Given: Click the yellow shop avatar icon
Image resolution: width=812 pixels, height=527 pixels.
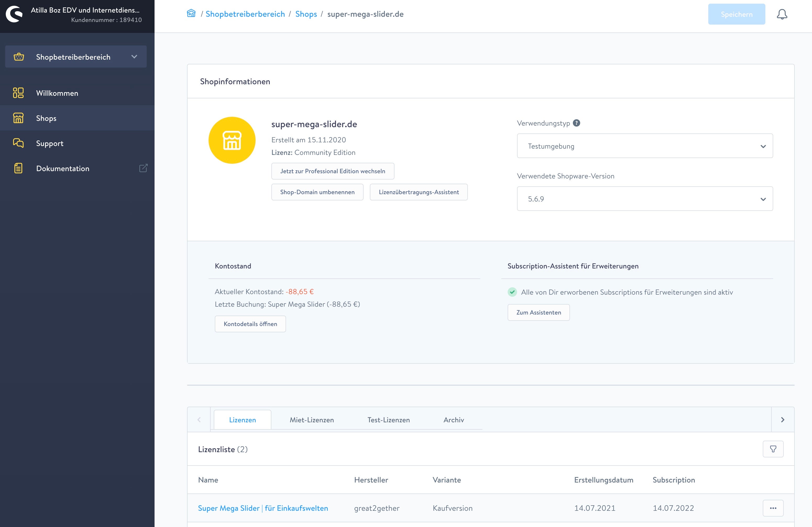Looking at the screenshot, I should point(232,140).
